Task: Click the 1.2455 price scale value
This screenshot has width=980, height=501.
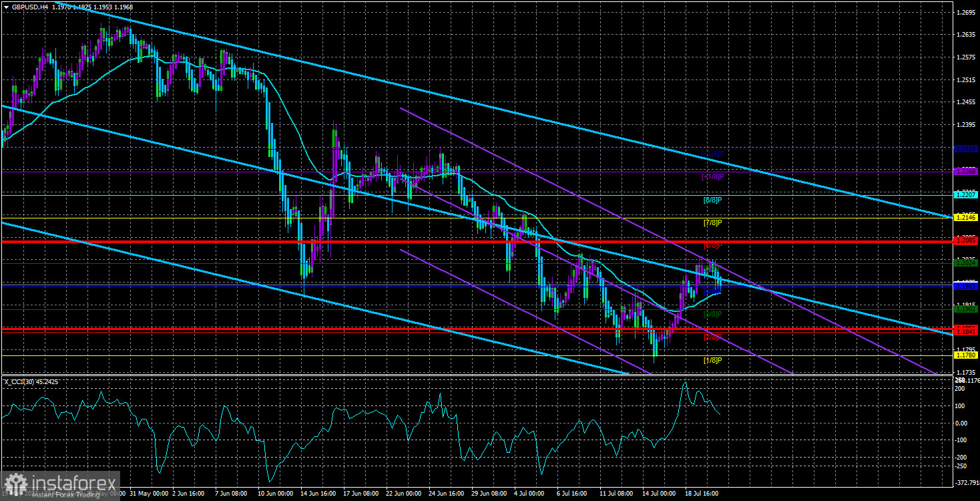Action: coord(966,102)
